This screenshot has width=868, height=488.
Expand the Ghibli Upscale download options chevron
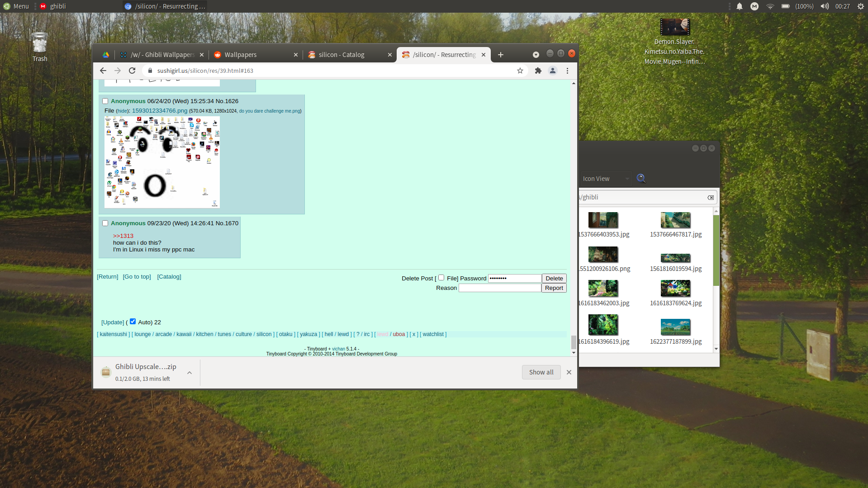pyautogui.click(x=190, y=373)
